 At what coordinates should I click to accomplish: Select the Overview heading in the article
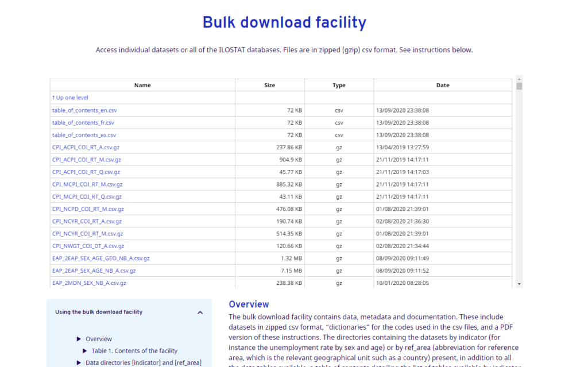[x=249, y=304]
